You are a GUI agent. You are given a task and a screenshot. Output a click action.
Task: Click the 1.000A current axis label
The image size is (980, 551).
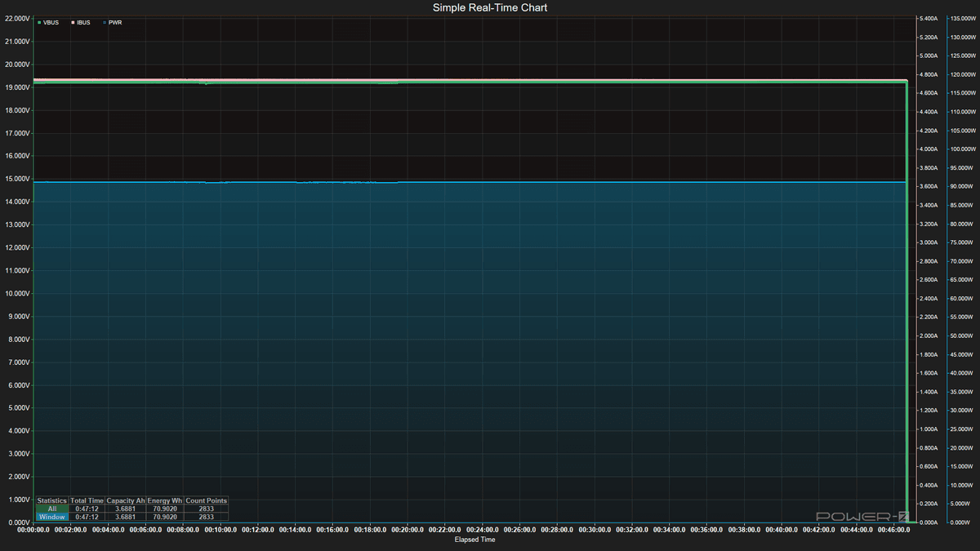929,429
